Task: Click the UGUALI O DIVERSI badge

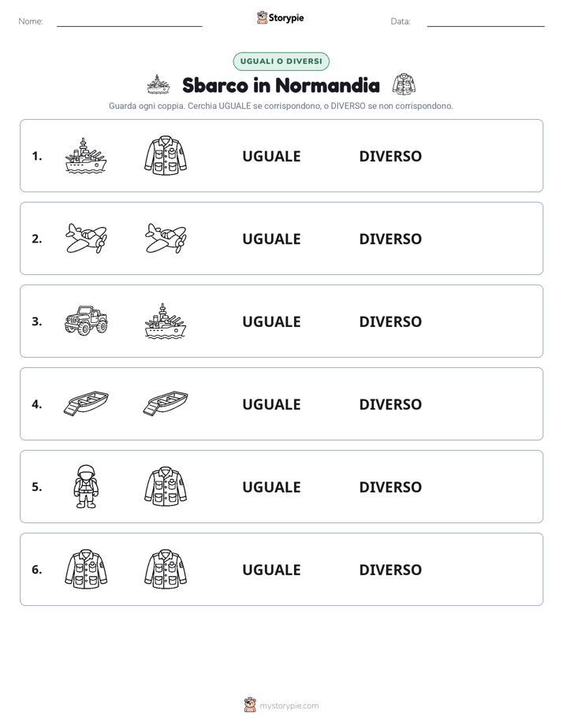Action: coord(281,61)
